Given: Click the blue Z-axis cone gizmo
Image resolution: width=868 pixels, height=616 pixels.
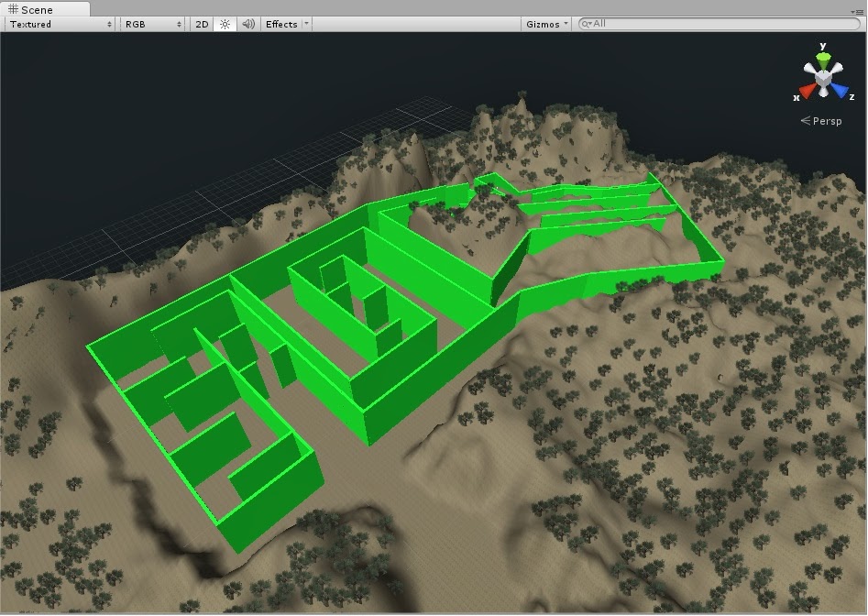Looking at the screenshot, I should click(841, 89).
